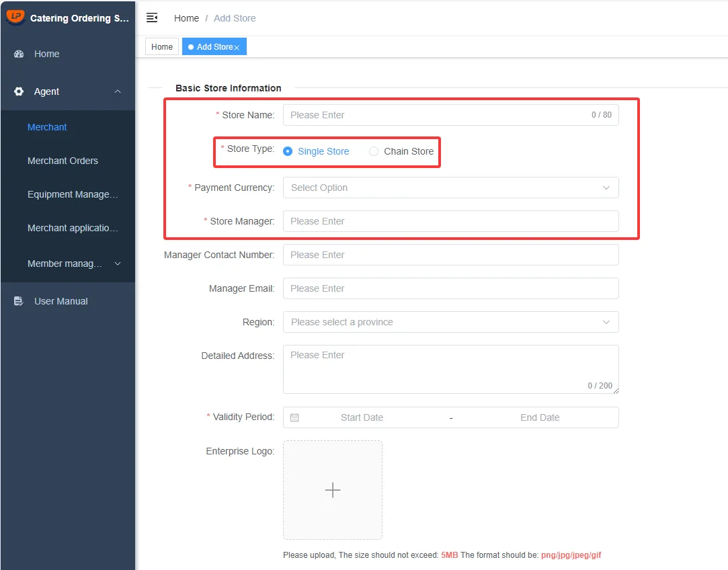Click the Home dashboard icon in sidebar

click(x=19, y=54)
